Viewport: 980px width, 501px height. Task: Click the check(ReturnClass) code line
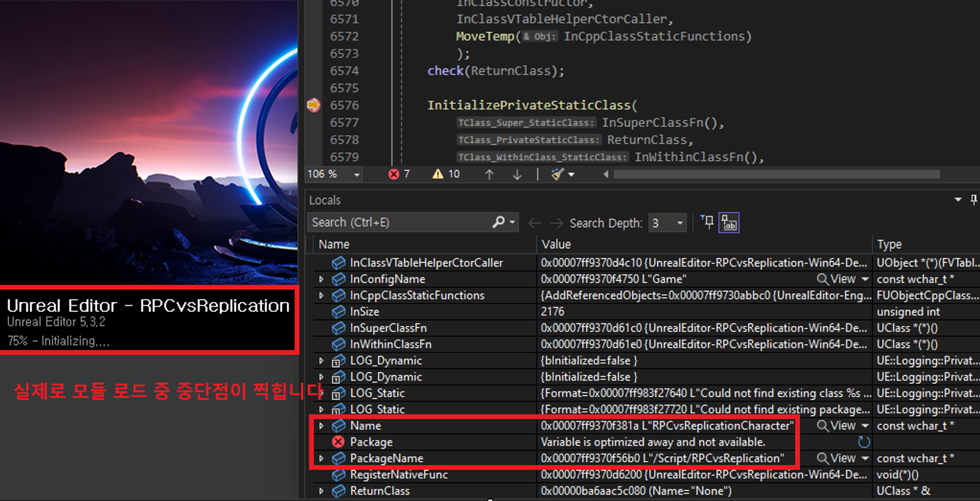coord(495,71)
